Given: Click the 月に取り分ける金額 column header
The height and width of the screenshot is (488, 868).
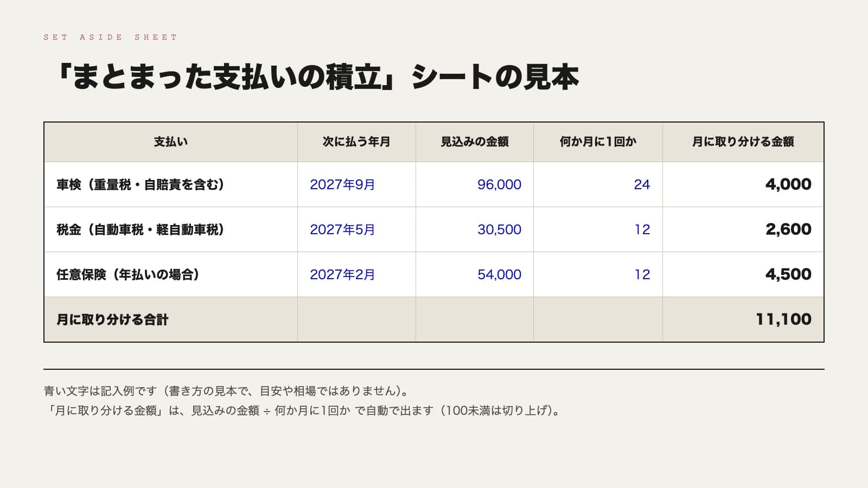Looking at the screenshot, I should point(743,142).
